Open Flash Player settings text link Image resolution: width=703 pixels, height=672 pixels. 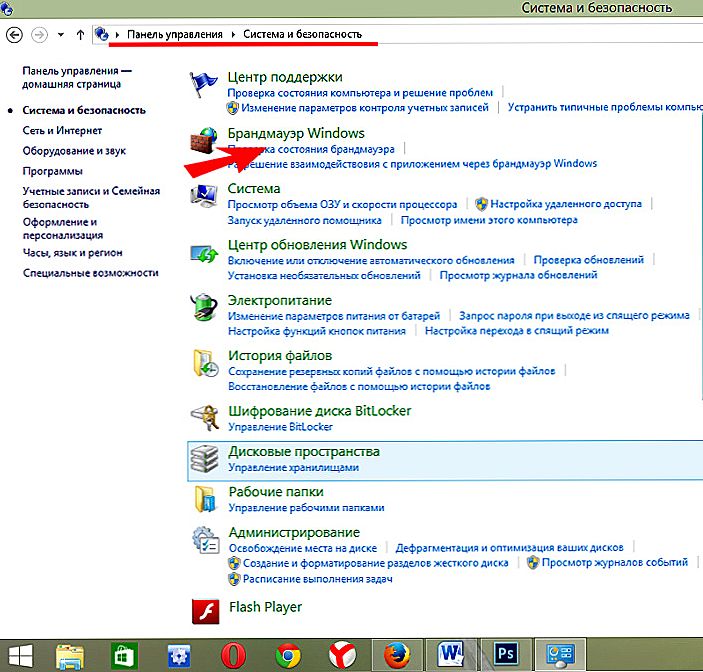pyautogui.click(x=265, y=607)
